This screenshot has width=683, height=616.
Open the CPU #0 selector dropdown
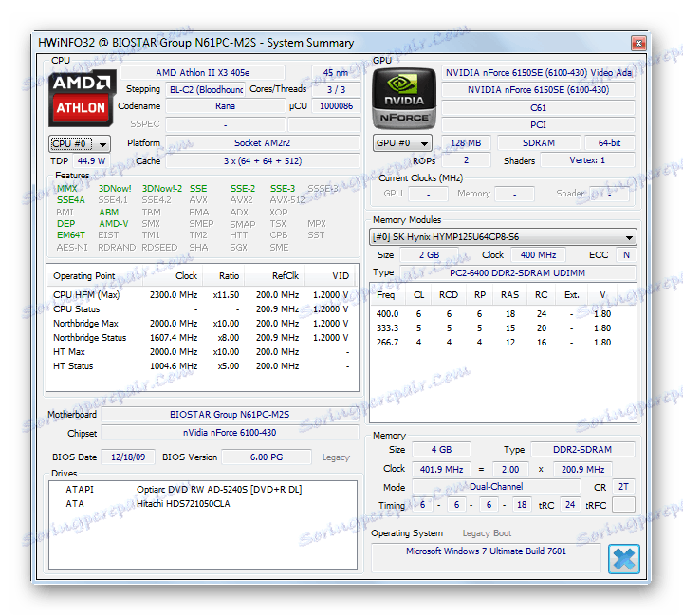click(x=80, y=144)
